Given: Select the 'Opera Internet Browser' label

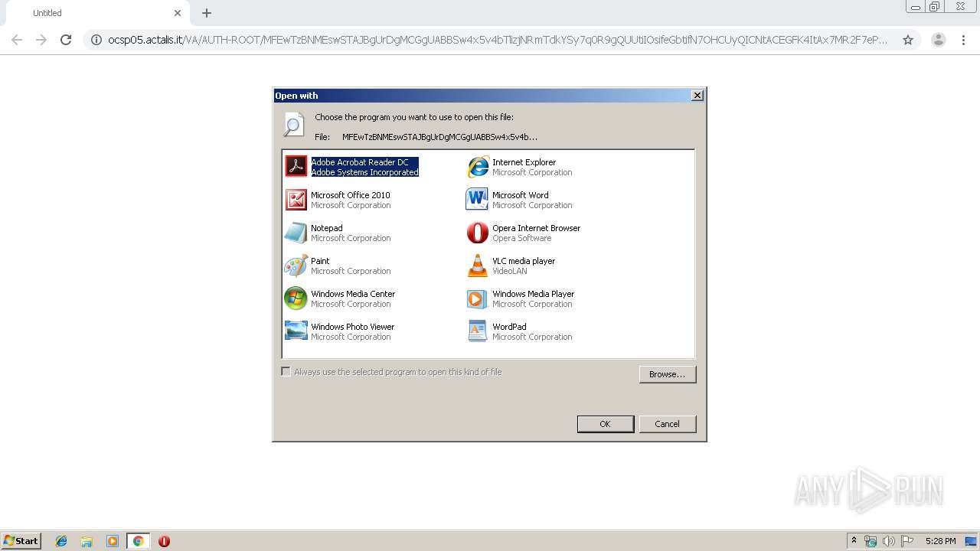Looking at the screenshot, I should (x=536, y=228).
